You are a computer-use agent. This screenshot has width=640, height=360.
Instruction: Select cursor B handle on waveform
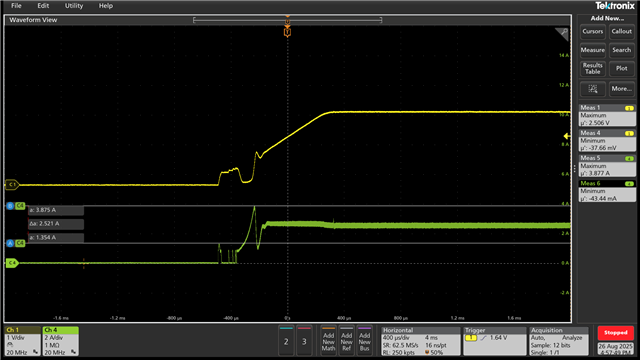10,206
